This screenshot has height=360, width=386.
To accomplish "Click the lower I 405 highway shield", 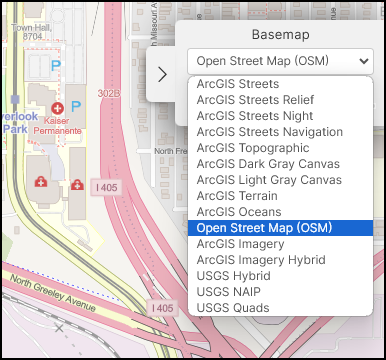I will (162, 308).
